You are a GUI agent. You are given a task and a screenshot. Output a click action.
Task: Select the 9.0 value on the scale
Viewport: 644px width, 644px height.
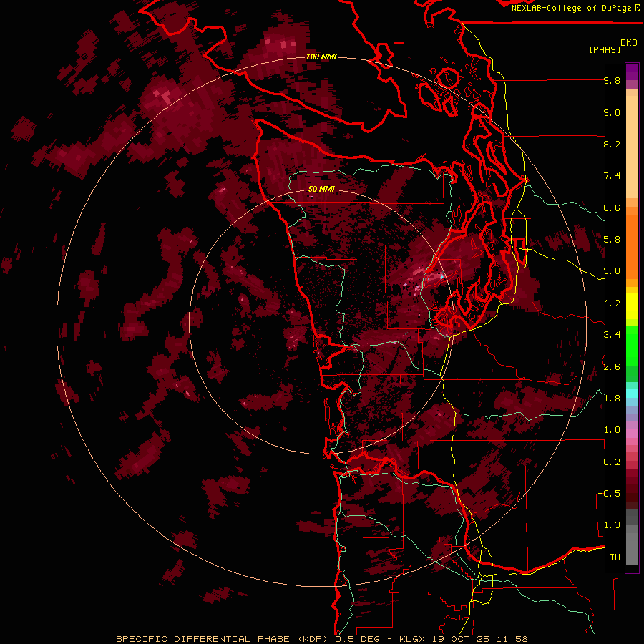pos(612,112)
